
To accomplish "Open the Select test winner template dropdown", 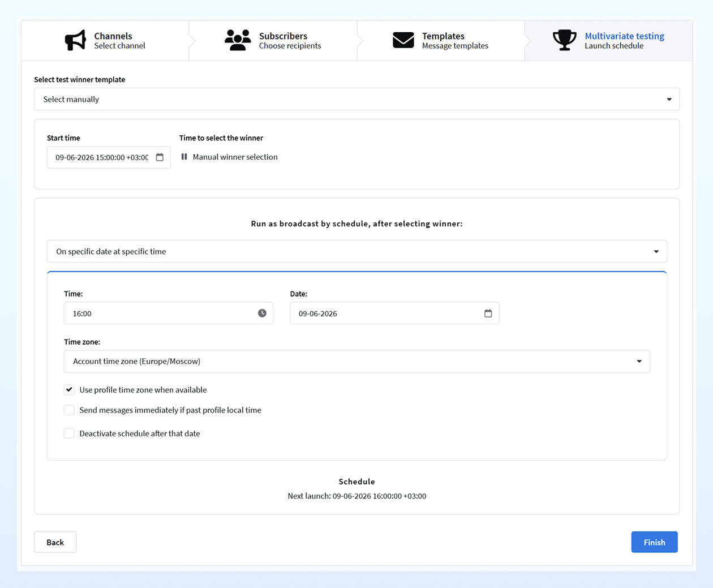I will click(x=356, y=99).
